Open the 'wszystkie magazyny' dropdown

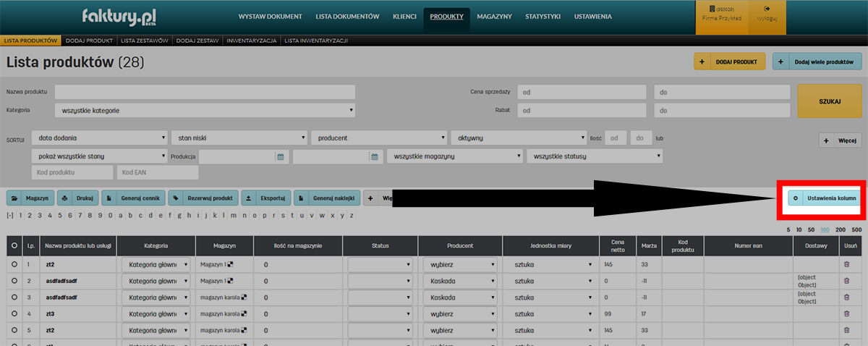(x=454, y=156)
